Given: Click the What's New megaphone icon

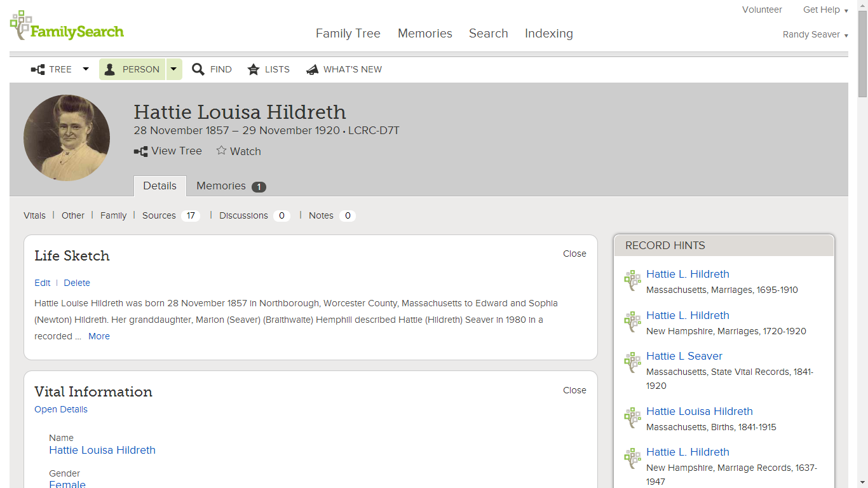Looking at the screenshot, I should click(x=311, y=69).
